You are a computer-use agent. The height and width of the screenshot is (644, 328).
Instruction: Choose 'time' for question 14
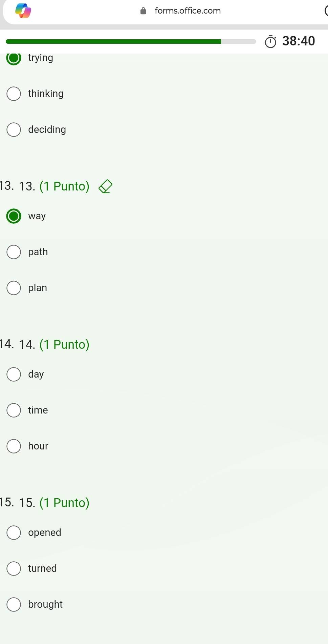click(14, 410)
